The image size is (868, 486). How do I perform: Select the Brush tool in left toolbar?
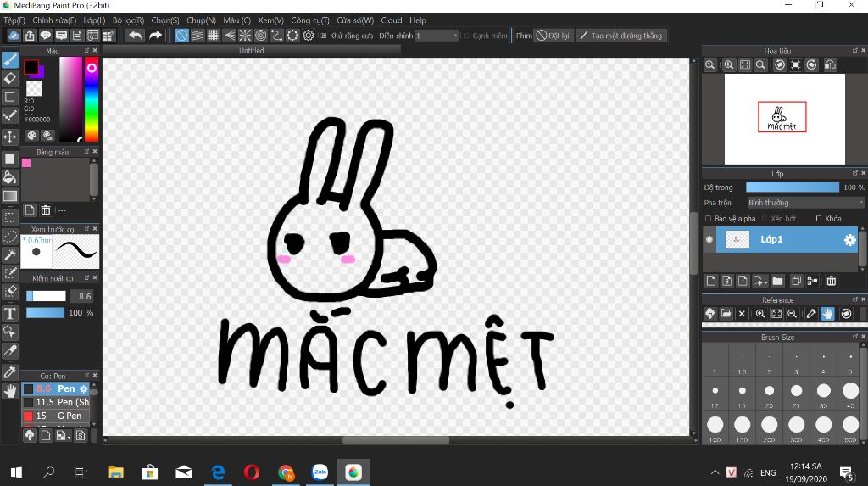[10, 60]
